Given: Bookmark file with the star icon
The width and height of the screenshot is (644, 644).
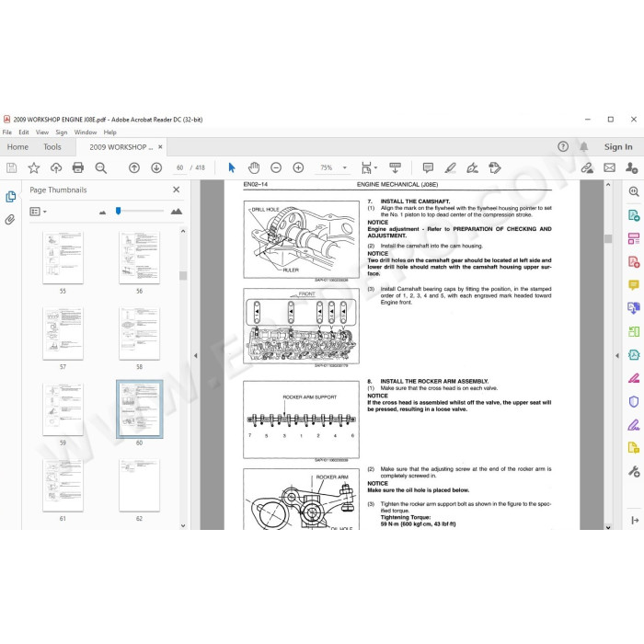Looking at the screenshot, I should tap(34, 167).
